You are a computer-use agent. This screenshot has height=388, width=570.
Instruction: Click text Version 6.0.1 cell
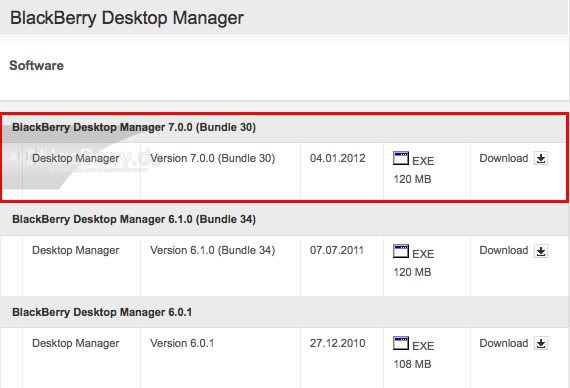tap(182, 343)
